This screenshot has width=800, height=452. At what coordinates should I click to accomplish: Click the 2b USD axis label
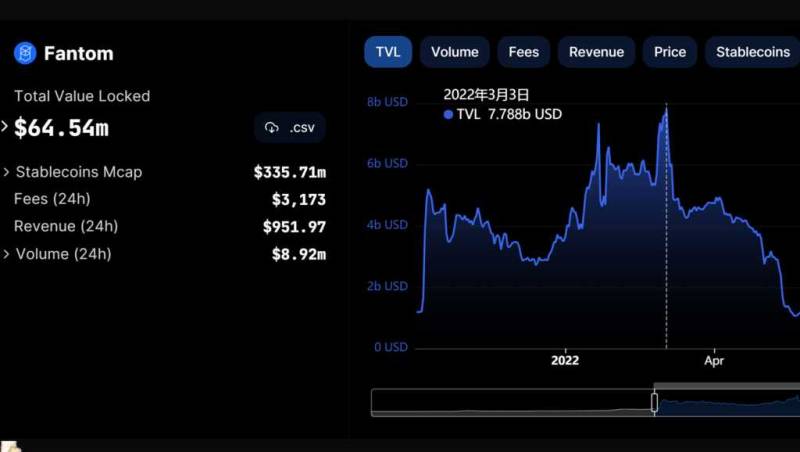(x=387, y=286)
